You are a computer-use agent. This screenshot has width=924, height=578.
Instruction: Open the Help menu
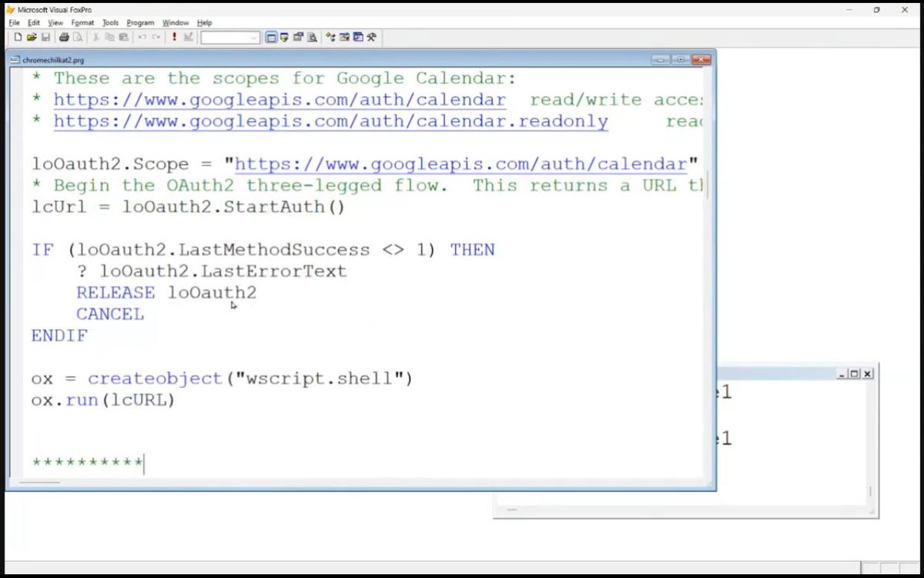click(x=204, y=23)
